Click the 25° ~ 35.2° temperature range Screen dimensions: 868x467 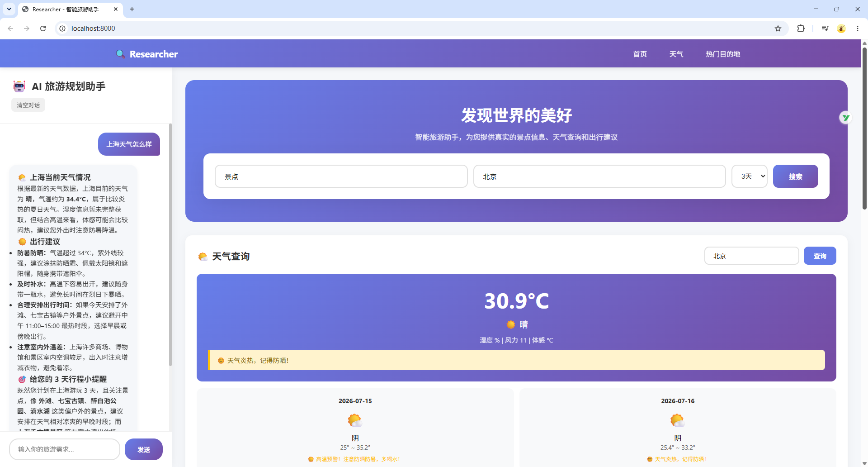(x=355, y=448)
